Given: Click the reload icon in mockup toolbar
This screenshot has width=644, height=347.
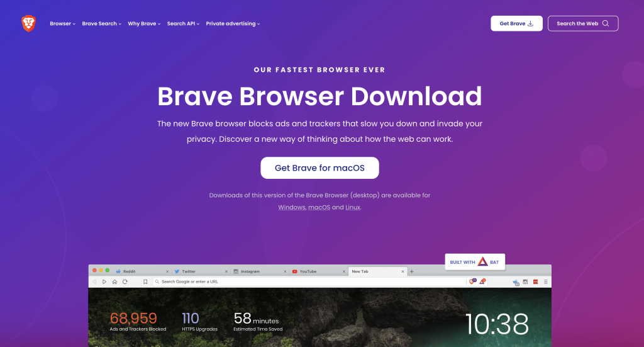Looking at the screenshot, I should tap(125, 282).
